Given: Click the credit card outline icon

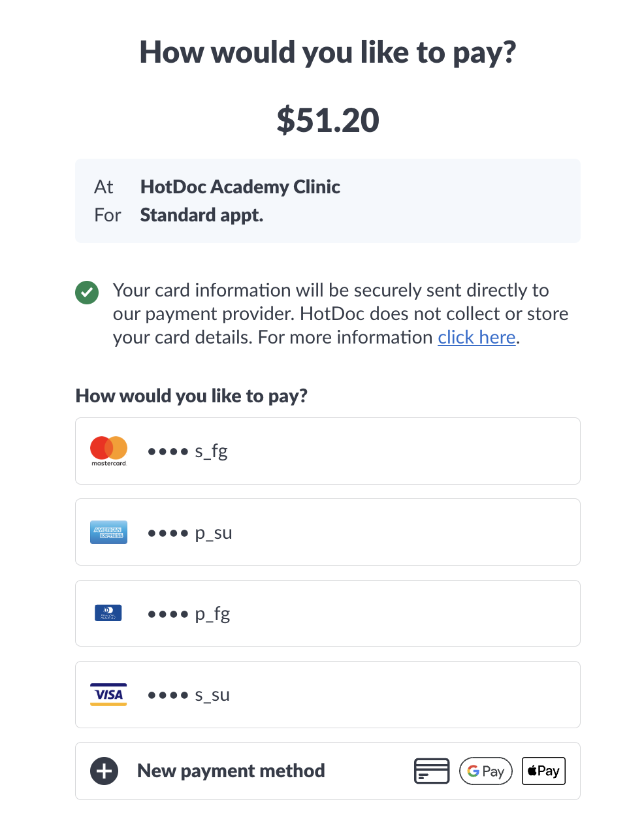Looking at the screenshot, I should pos(432,771).
